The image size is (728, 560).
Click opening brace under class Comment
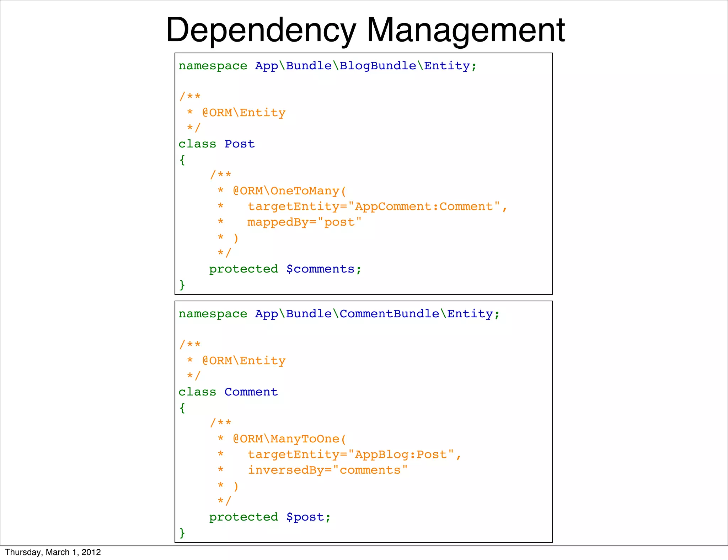(x=182, y=408)
